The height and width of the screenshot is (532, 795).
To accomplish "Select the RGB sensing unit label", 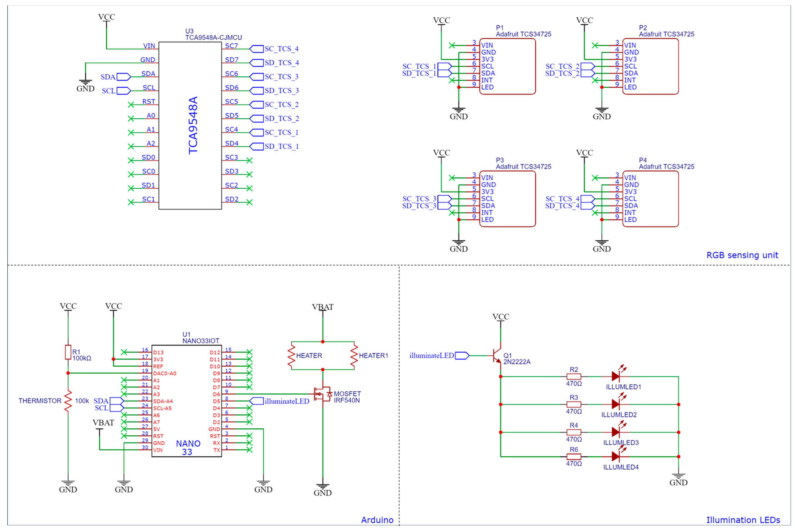I will pyautogui.click(x=742, y=255).
